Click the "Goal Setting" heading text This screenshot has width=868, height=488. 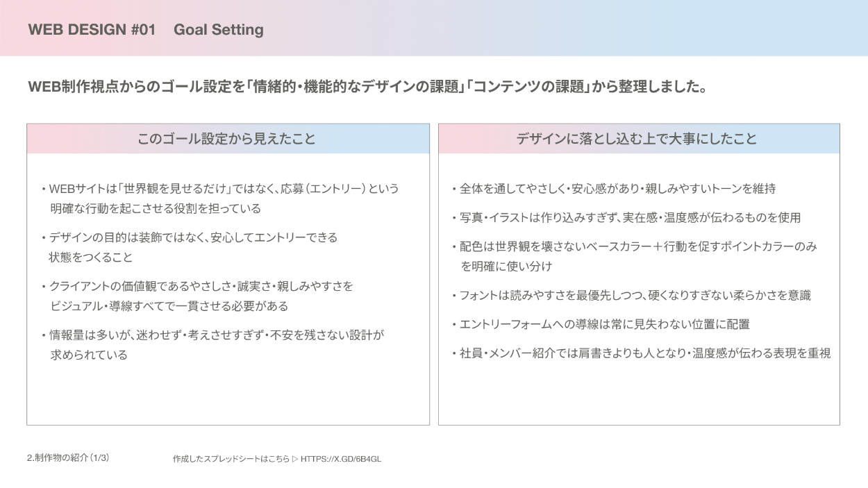point(218,30)
